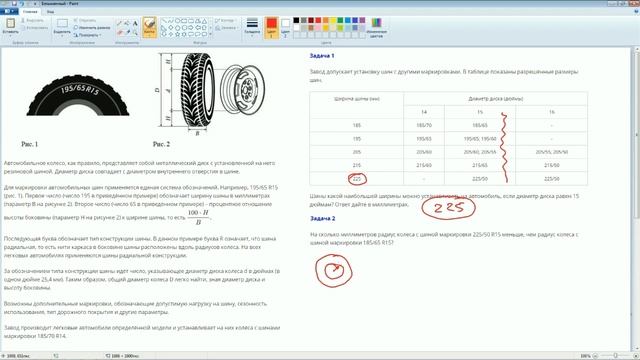Click the circled 225 width table cell
640x360 pixels.
tap(357, 179)
